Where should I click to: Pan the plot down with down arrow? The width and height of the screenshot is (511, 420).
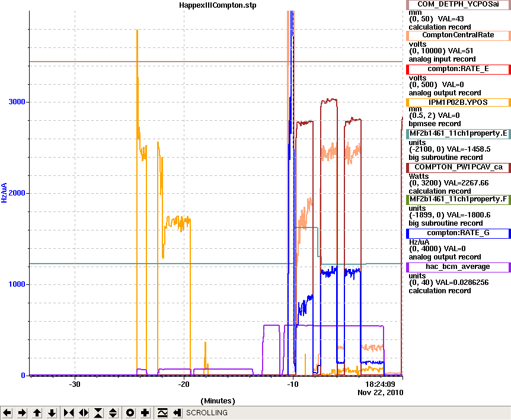click(52, 413)
